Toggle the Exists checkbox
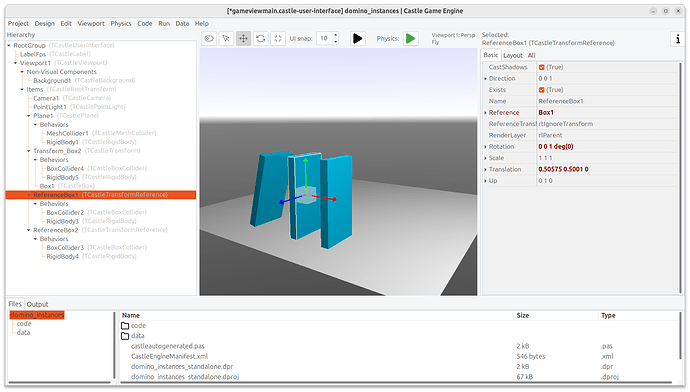The height and width of the screenshot is (392, 690). [x=542, y=90]
